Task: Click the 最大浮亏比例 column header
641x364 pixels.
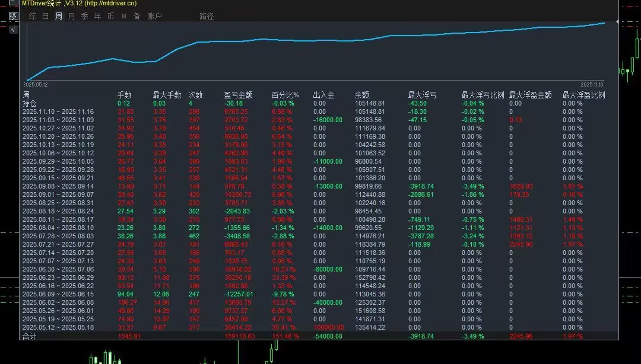Action: pos(483,95)
